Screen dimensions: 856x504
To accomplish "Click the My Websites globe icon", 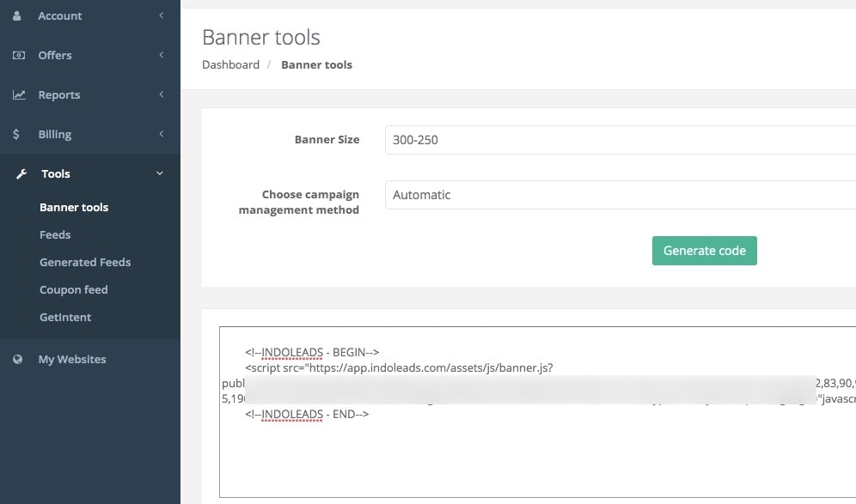I will (x=17, y=359).
